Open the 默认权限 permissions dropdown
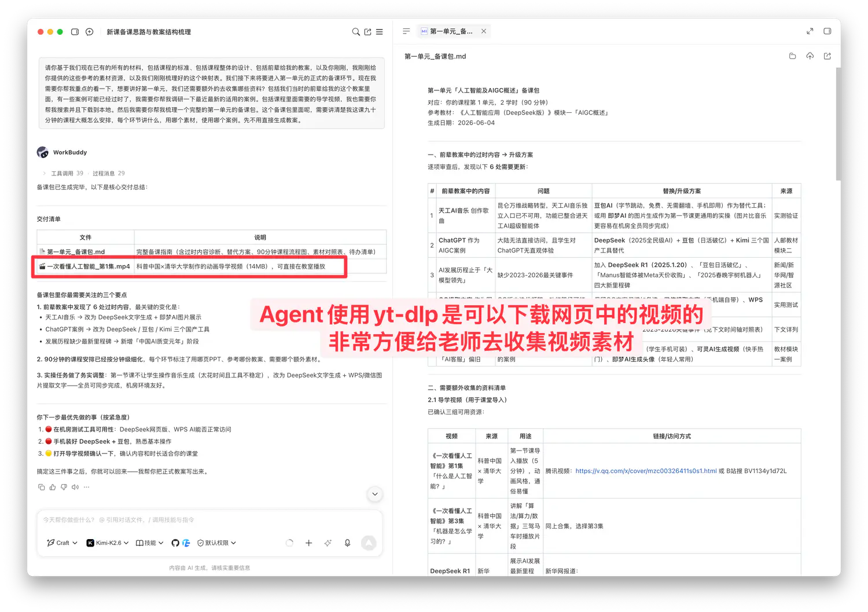 coord(217,543)
